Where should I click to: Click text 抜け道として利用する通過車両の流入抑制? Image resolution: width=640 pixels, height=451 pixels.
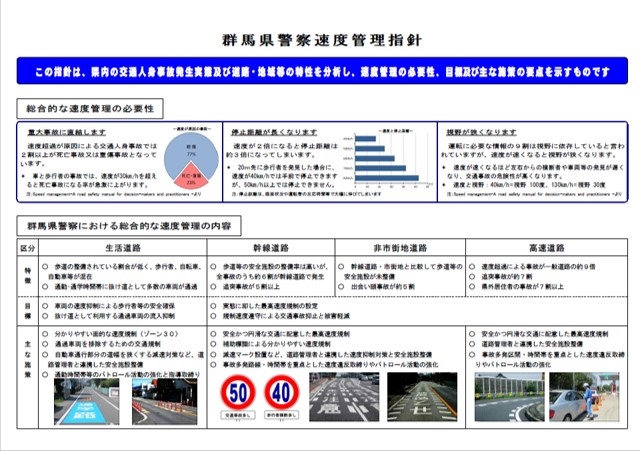click(x=115, y=316)
